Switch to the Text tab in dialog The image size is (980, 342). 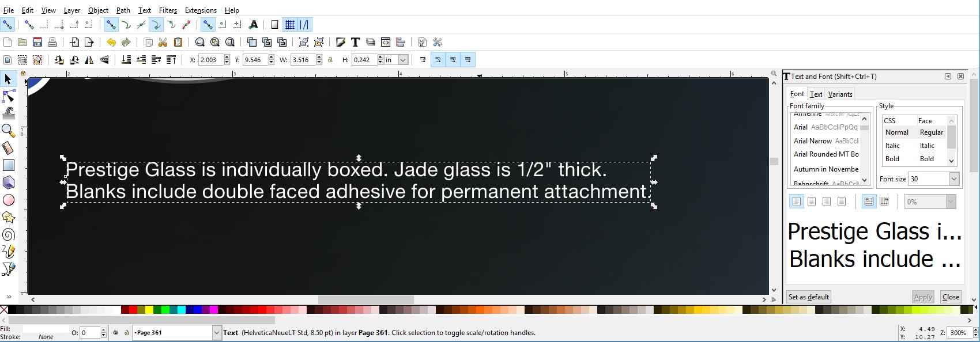tap(816, 94)
